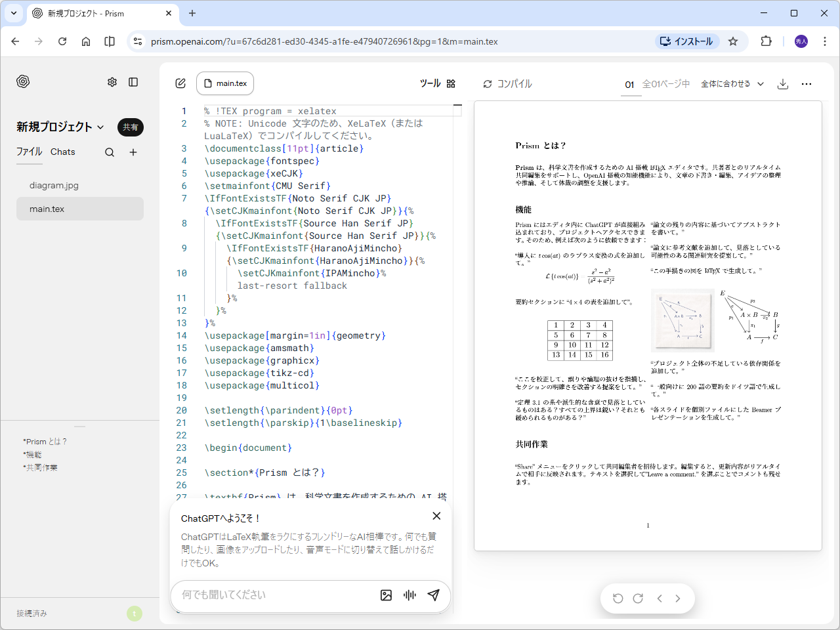This screenshot has width=840, height=630.
Task: Select the edit pencil icon above the editor
Action: click(180, 83)
